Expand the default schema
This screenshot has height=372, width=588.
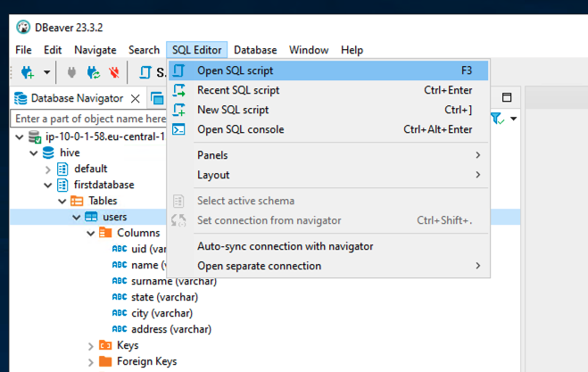(48, 169)
